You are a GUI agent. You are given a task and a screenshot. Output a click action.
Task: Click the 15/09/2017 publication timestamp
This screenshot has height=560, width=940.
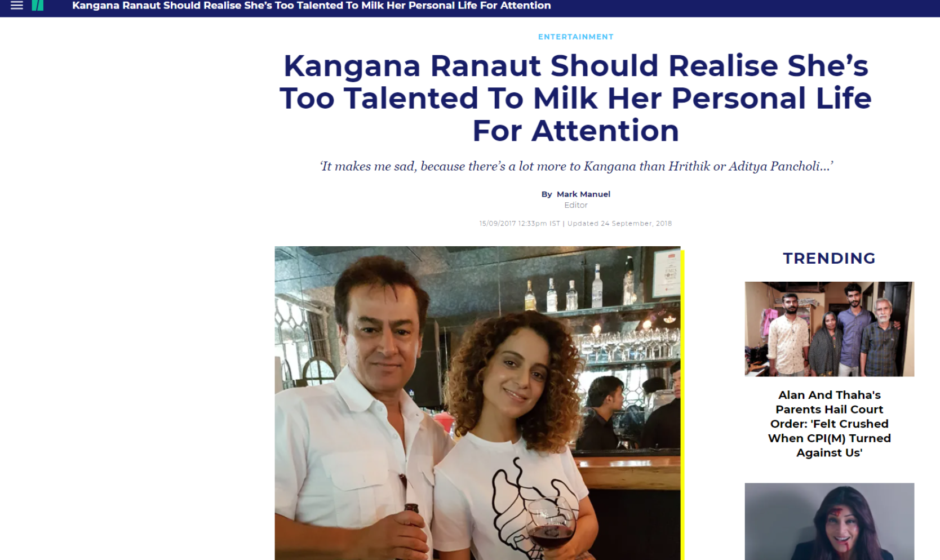click(x=520, y=223)
